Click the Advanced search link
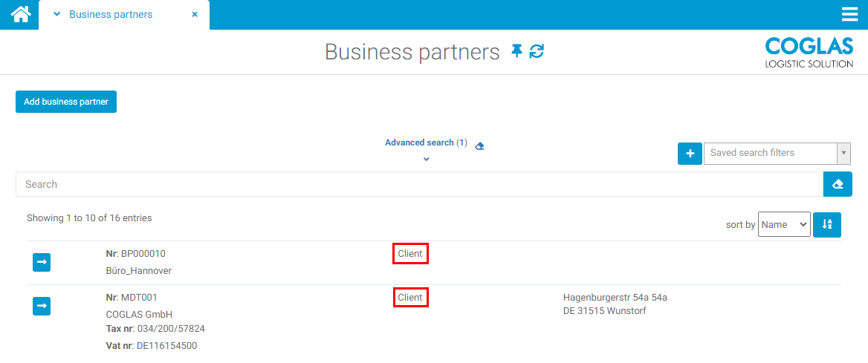The height and width of the screenshot is (363, 868). coord(419,143)
